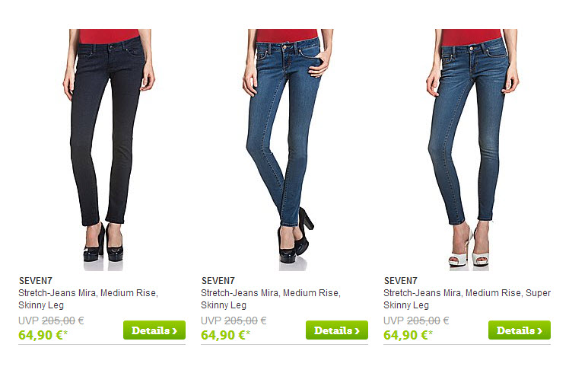
Task: Click the arrow on the first Details button
Action: (174, 331)
